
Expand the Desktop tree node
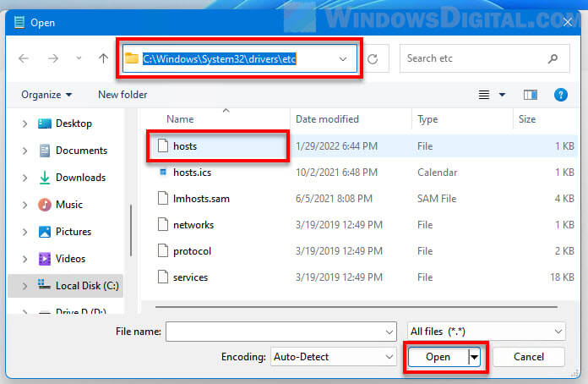24,123
